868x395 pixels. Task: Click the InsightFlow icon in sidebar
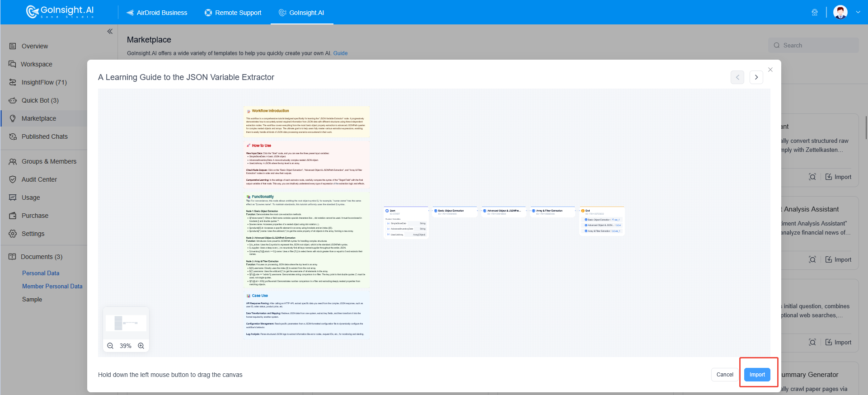[x=13, y=82]
